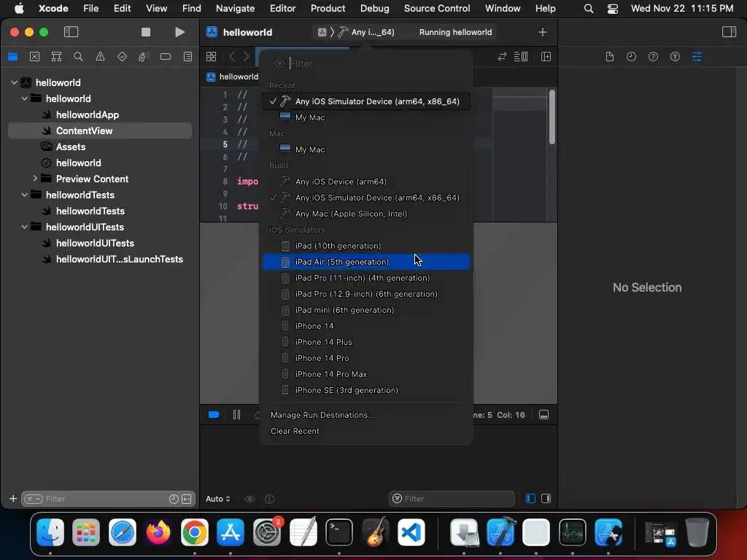Open the Issue navigator warning icon
Viewport: 747px width, 560px height.
100,57
